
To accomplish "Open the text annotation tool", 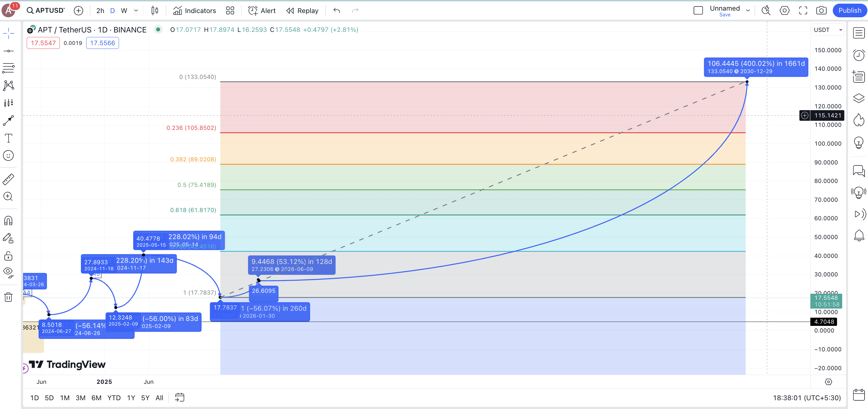I will tap(8, 138).
